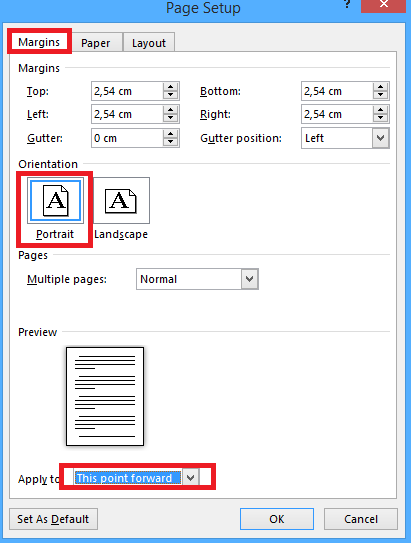
Task: Expand the Multiple pages dropdown
Action: [x=250, y=279]
